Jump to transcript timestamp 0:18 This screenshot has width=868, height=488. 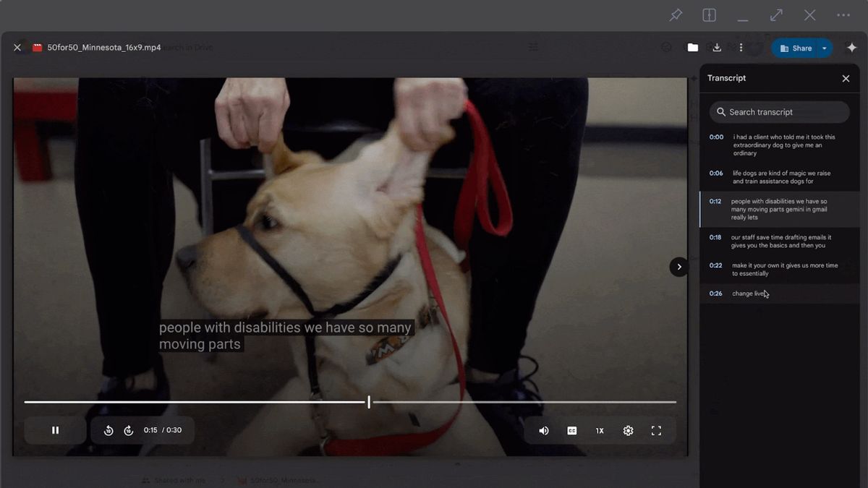coord(715,237)
